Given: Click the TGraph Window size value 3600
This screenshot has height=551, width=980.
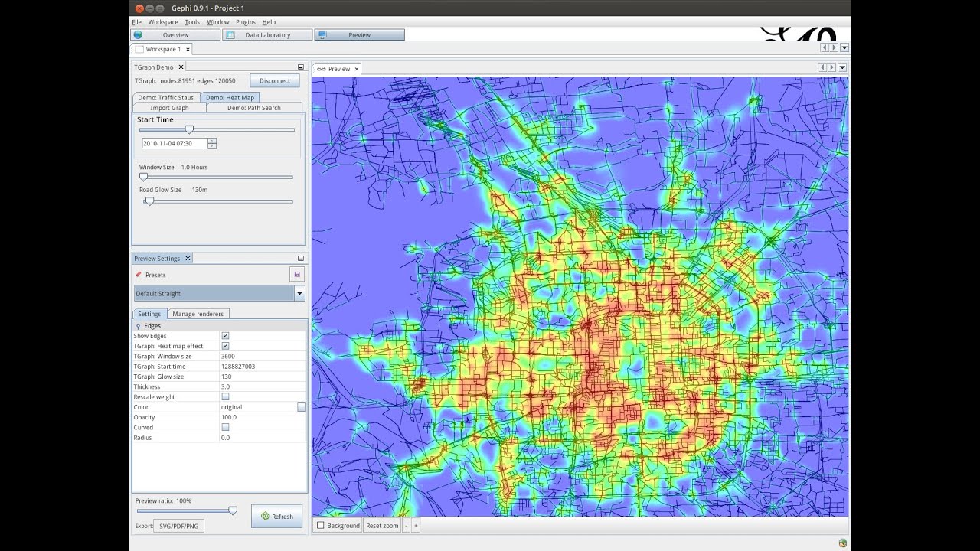Looking at the screenshot, I should point(263,357).
